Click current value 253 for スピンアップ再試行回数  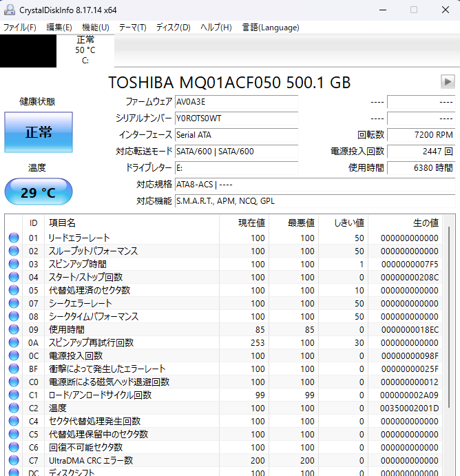click(258, 343)
